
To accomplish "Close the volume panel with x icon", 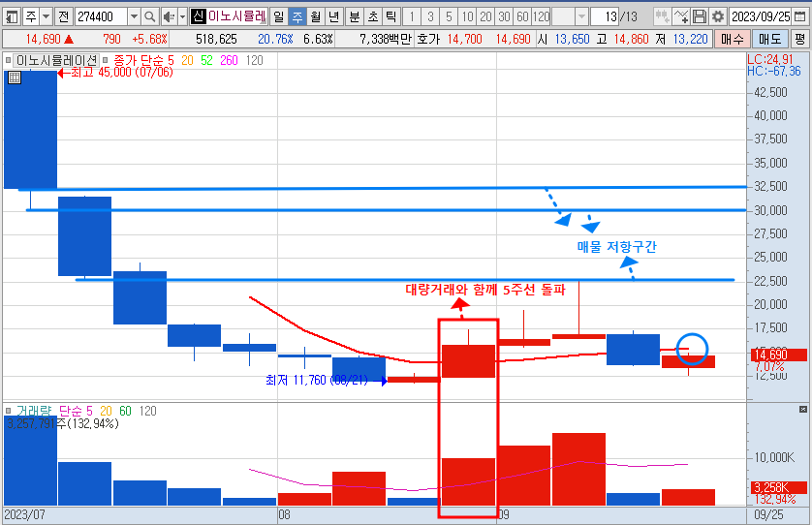I will 803,409.
